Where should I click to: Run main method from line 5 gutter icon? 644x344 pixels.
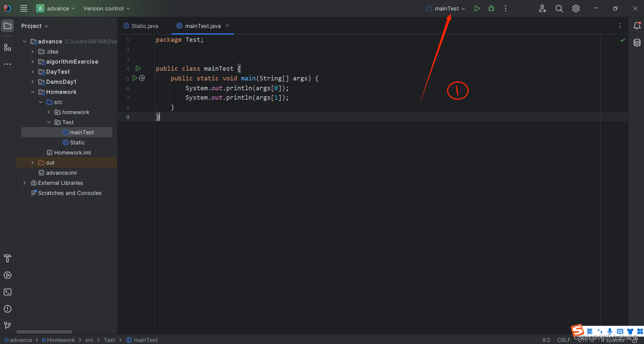[x=135, y=78]
